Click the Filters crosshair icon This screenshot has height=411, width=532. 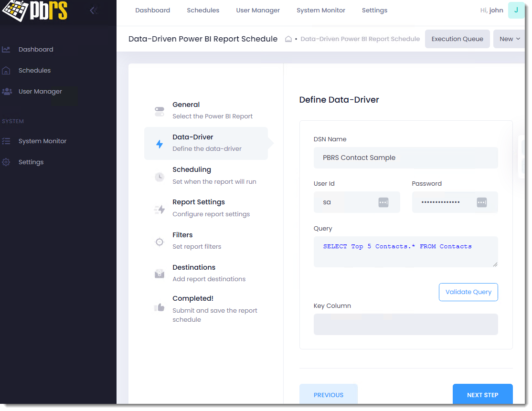[160, 242]
